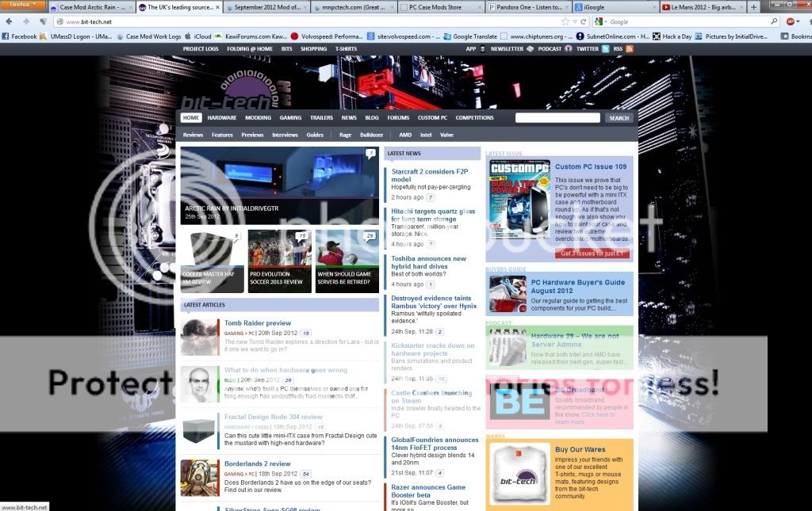
Task: Bookmark this page with the star icon
Action: point(565,21)
